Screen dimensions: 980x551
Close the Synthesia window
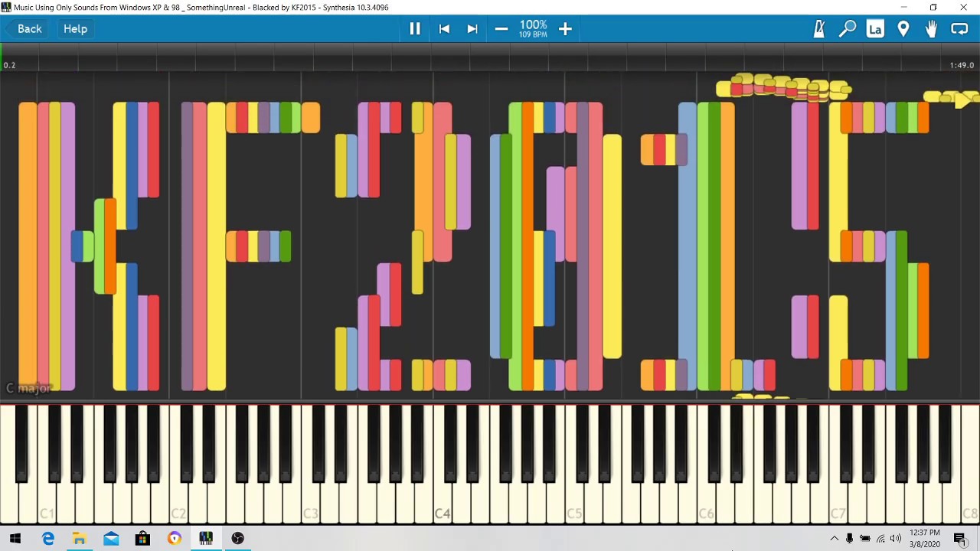(x=963, y=7)
